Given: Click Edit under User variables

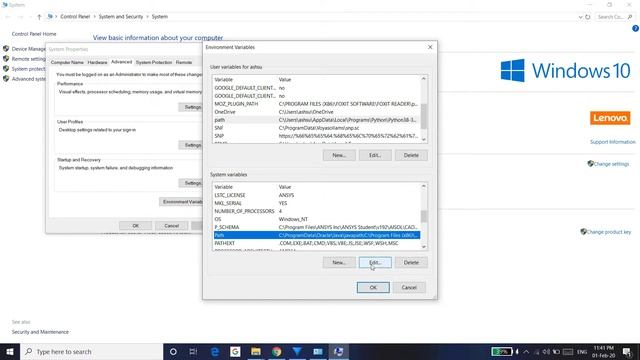Looking at the screenshot, I should coord(375,155).
